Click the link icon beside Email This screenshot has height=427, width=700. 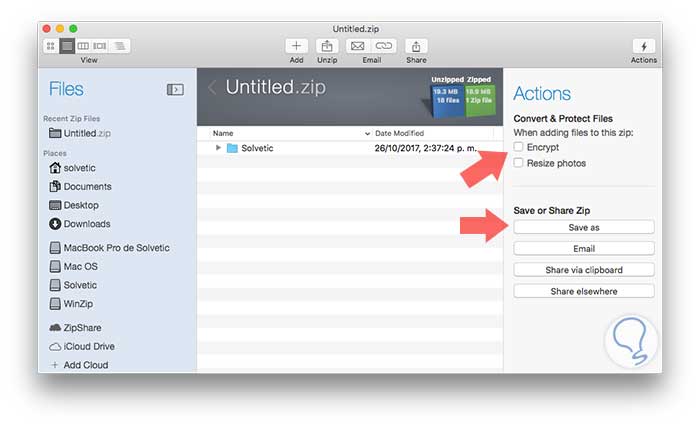[383, 46]
